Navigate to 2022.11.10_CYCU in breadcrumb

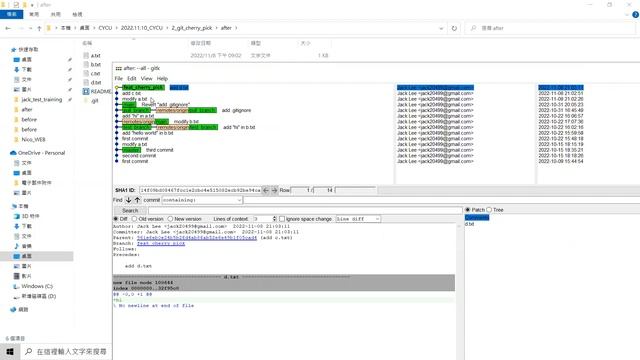point(142,28)
